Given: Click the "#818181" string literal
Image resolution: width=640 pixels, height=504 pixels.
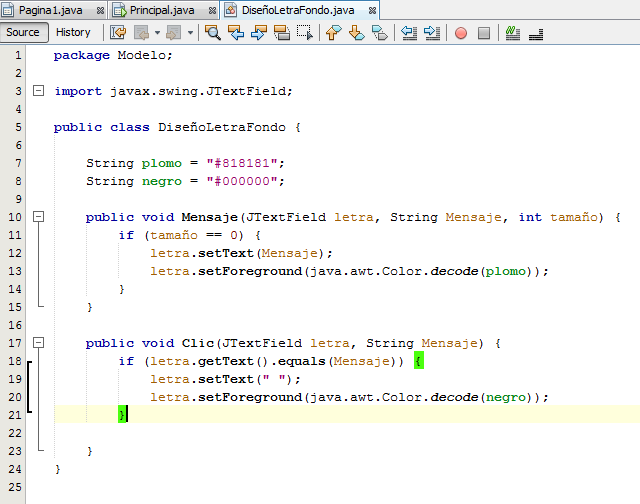Looking at the screenshot, I should coord(242,163).
